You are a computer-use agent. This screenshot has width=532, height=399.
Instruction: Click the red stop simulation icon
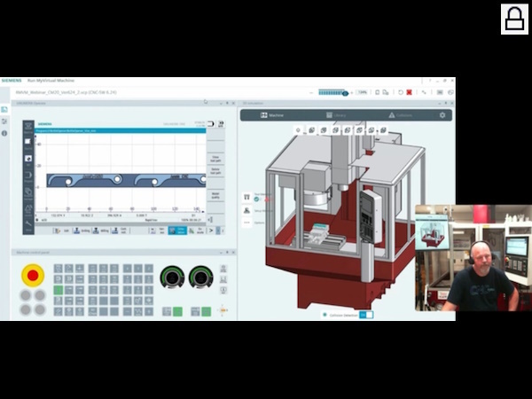(409, 92)
